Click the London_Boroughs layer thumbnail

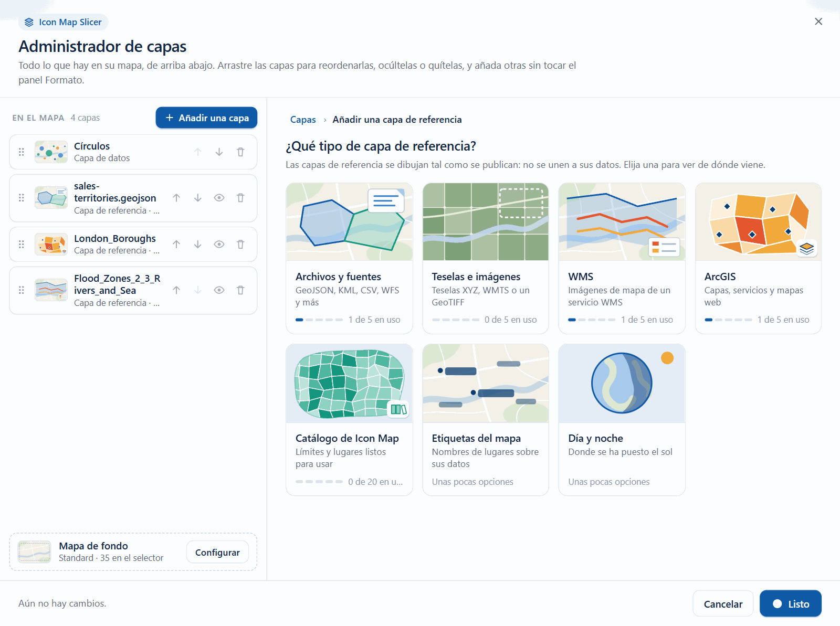(51, 245)
